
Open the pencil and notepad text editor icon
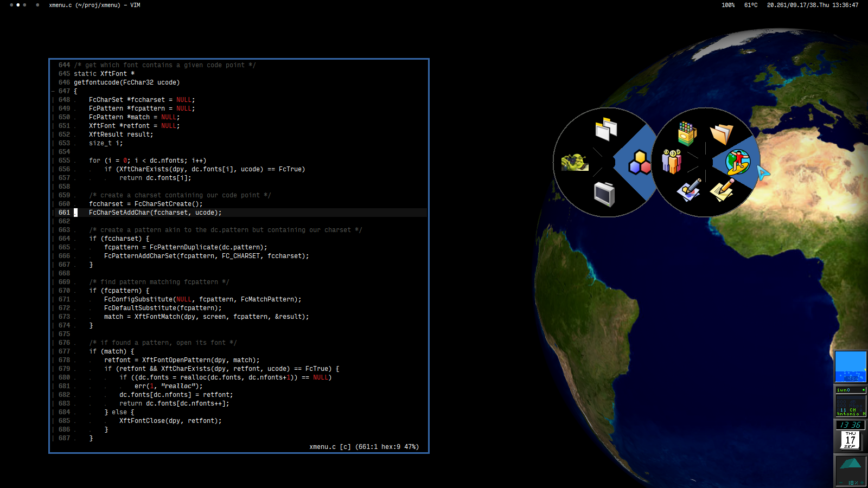(x=722, y=190)
